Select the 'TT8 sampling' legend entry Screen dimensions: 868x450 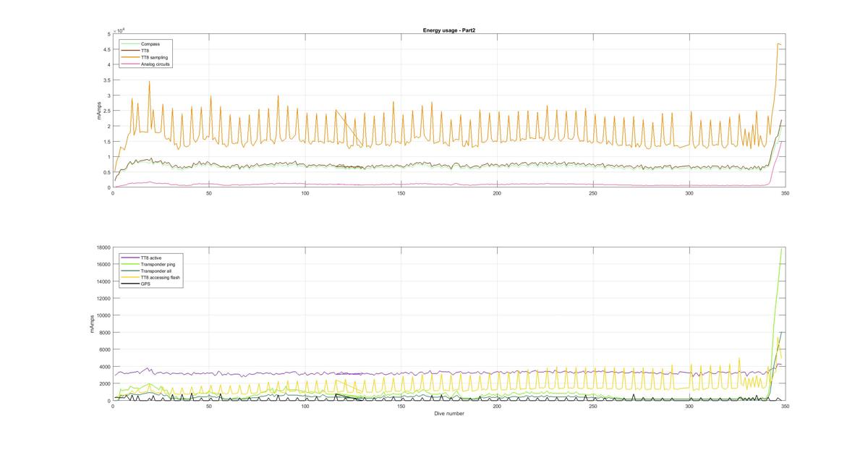(x=155, y=57)
